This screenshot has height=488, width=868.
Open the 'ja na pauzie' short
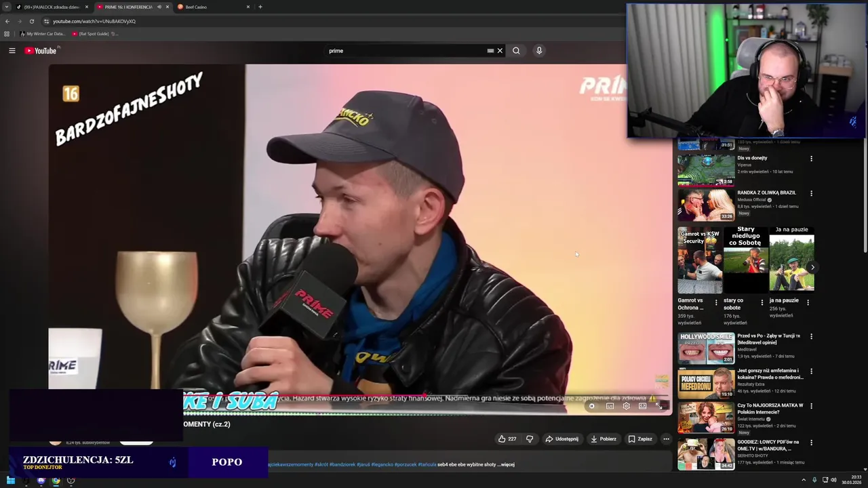click(791, 260)
